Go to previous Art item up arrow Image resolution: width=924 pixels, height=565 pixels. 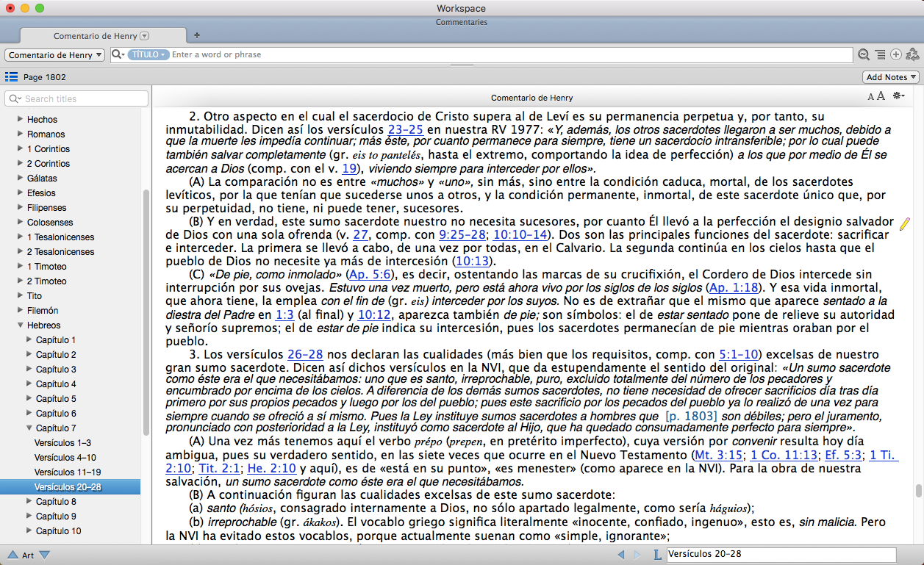point(12,555)
